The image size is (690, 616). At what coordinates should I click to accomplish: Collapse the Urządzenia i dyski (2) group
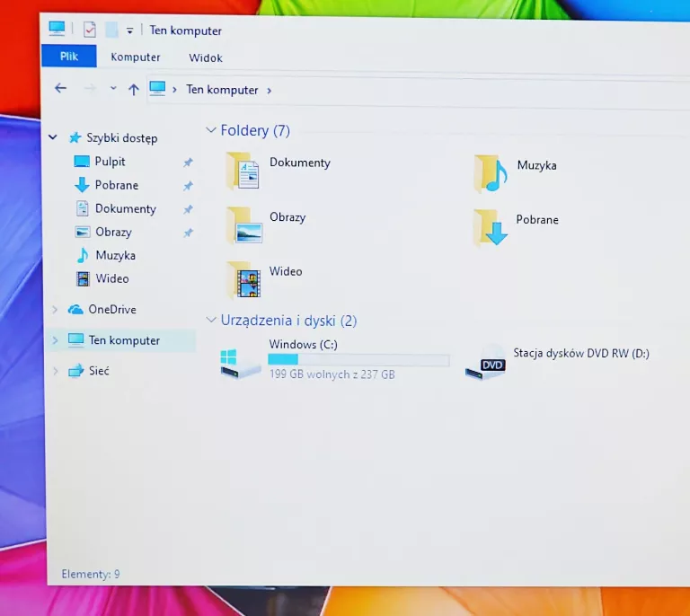tap(211, 320)
